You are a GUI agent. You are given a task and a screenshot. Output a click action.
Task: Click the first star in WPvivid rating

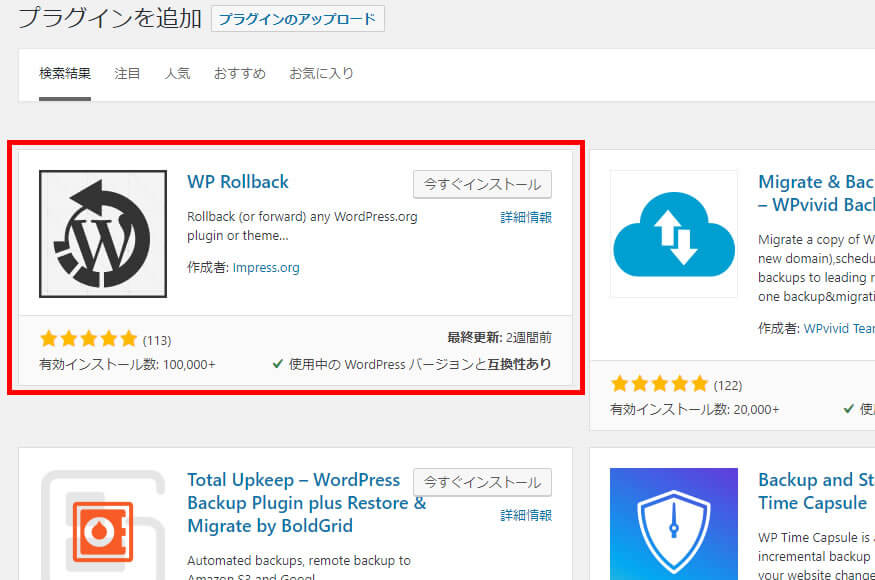click(617, 383)
